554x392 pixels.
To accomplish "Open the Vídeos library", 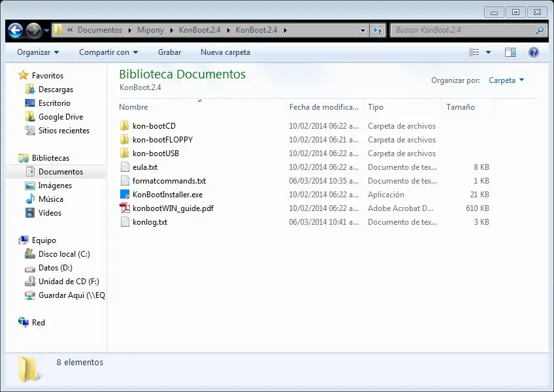I will click(50, 213).
